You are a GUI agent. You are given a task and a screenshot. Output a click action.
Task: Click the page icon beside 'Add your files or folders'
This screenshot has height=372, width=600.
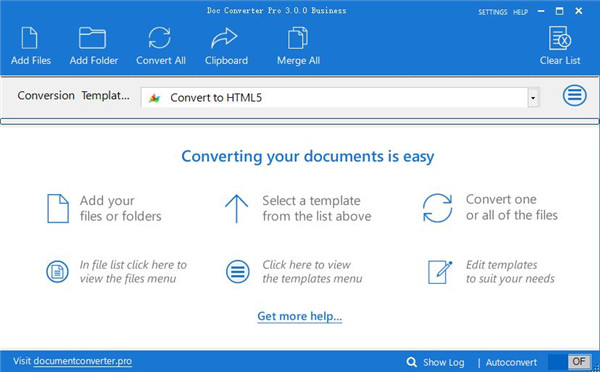58,209
